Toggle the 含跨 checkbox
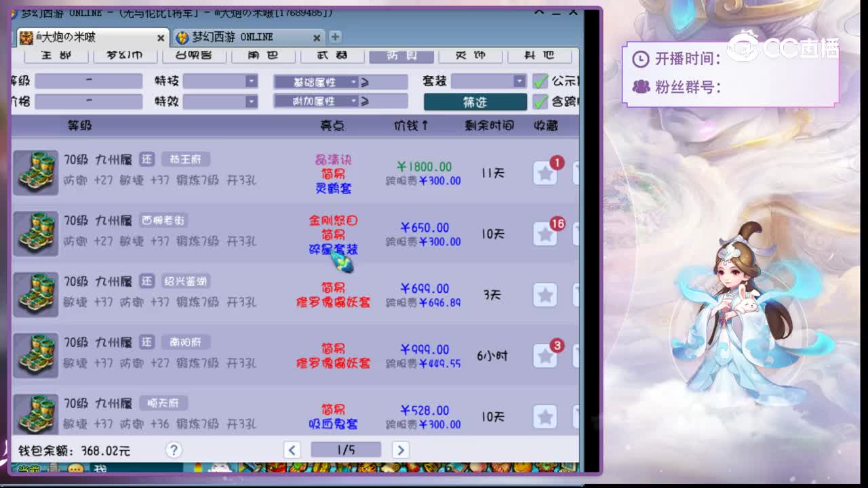The width and height of the screenshot is (868, 488). point(540,102)
